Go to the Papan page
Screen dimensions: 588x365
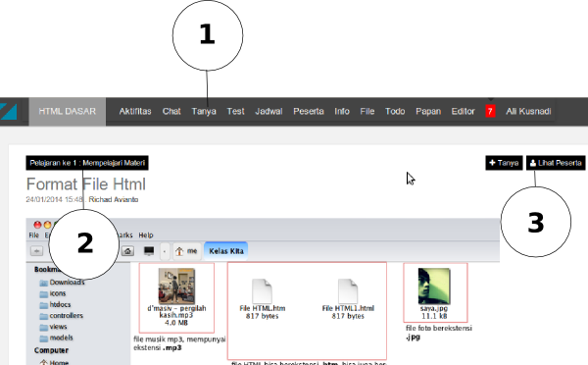pyautogui.click(x=428, y=112)
